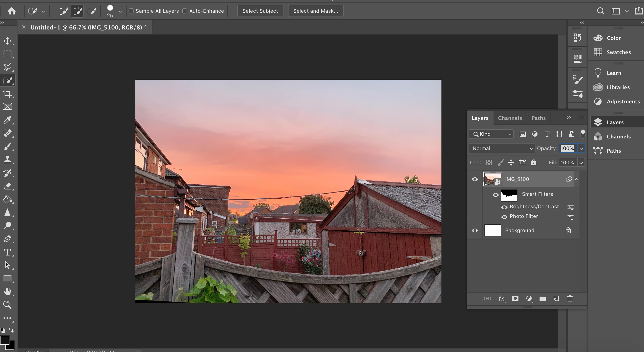Viewport: 644px width, 352px height.
Task: Select the Clone Stamp tool
Action: pyautogui.click(x=7, y=159)
